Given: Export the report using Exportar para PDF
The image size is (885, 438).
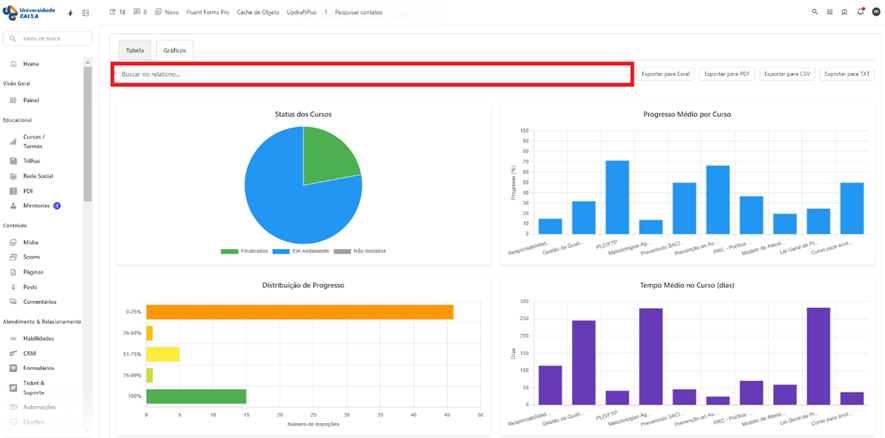Looking at the screenshot, I should click(x=726, y=74).
